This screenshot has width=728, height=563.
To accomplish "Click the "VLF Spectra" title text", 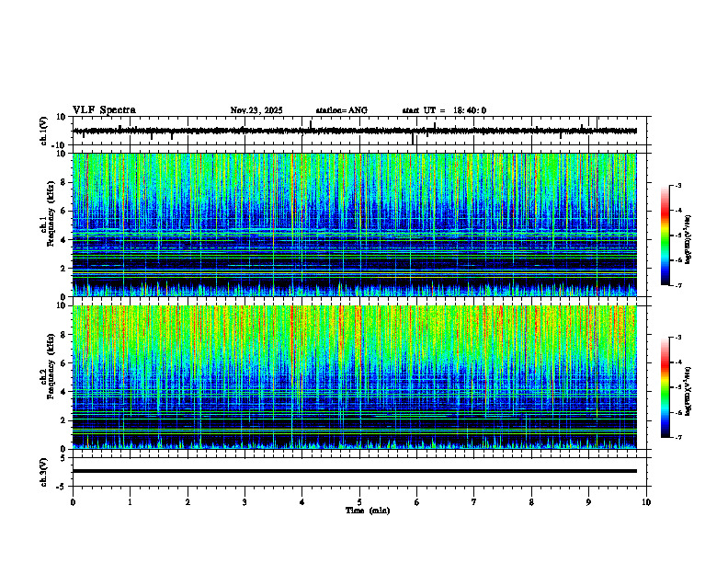I will click(x=104, y=110).
